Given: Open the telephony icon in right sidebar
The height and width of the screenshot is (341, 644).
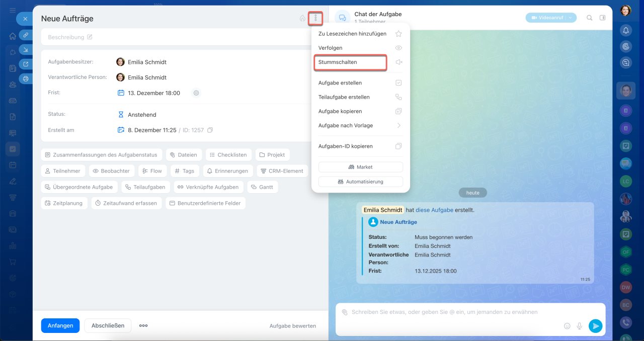Looking at the screenshot, I should 626,323.
